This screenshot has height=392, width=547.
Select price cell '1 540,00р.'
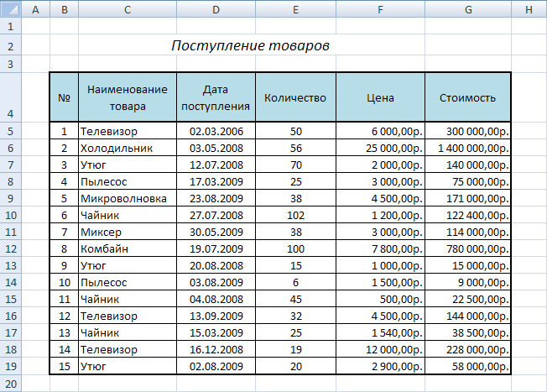381,332
